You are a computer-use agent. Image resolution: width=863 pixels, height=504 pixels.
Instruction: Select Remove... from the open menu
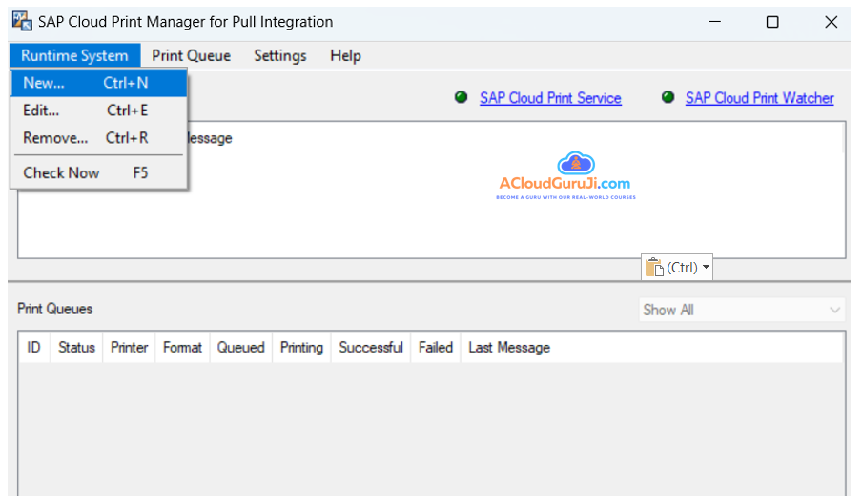86,138
